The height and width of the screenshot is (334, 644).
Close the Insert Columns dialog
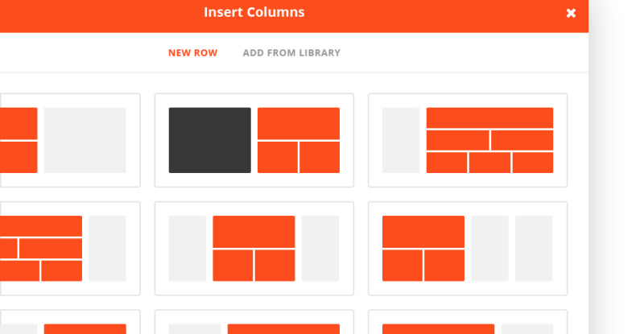click(571, 13)
